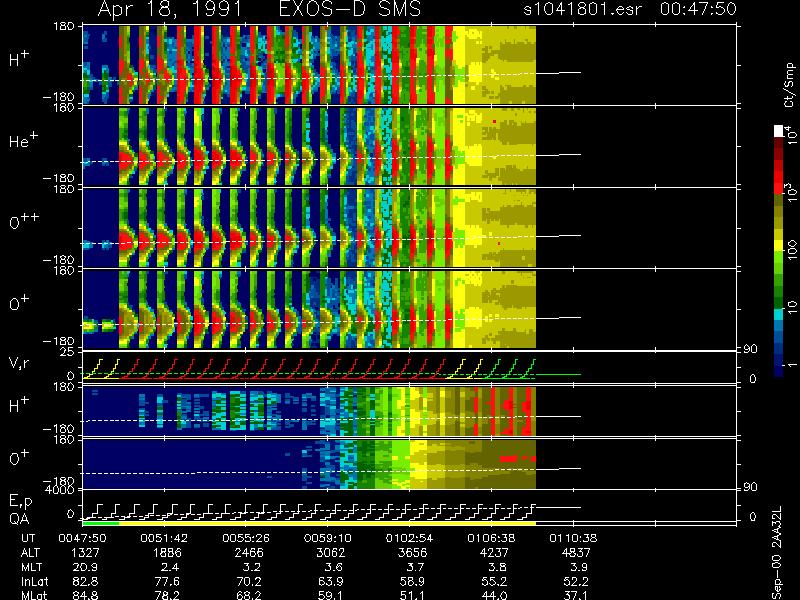The width and height of the screenshot is (800, 600).
Task: Click the 00:47:50 time in the header
Action: click(698, 9)
